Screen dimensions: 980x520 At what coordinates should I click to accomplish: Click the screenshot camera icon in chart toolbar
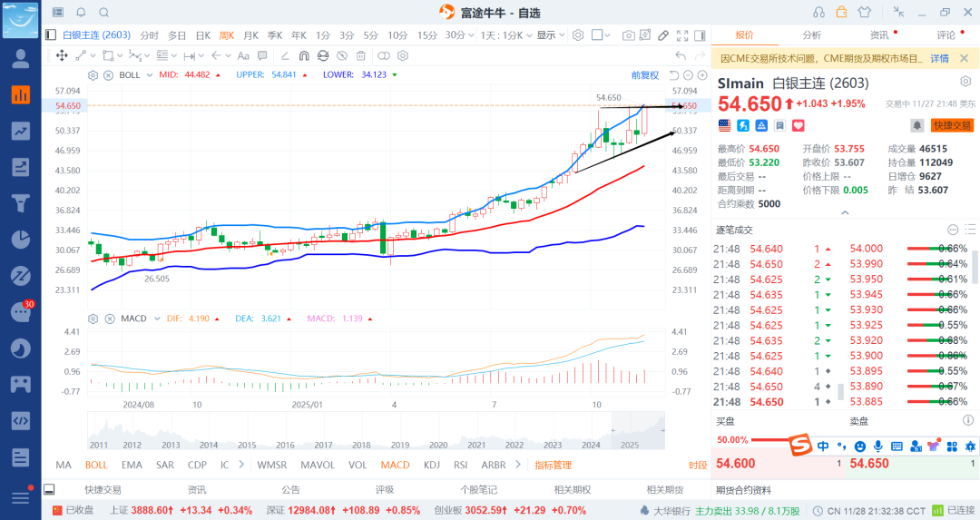[629, 35]
